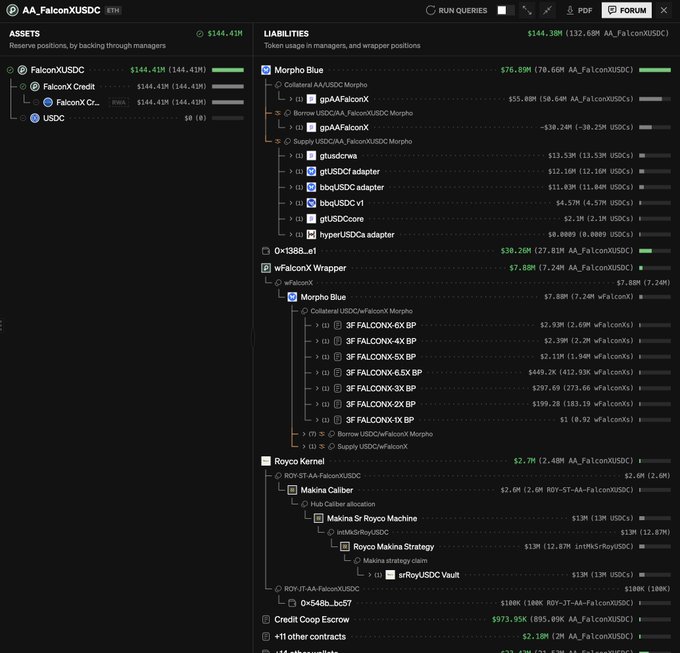Open the +11 other contracts row

[x=466, y=637]
